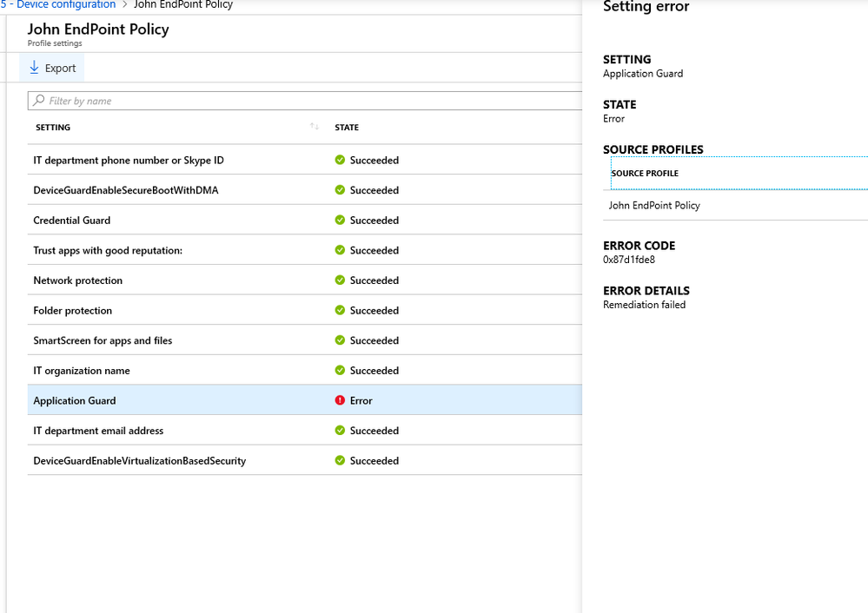
Task: Click green check icon for SmartScreen row
Action: click(340, 340)
